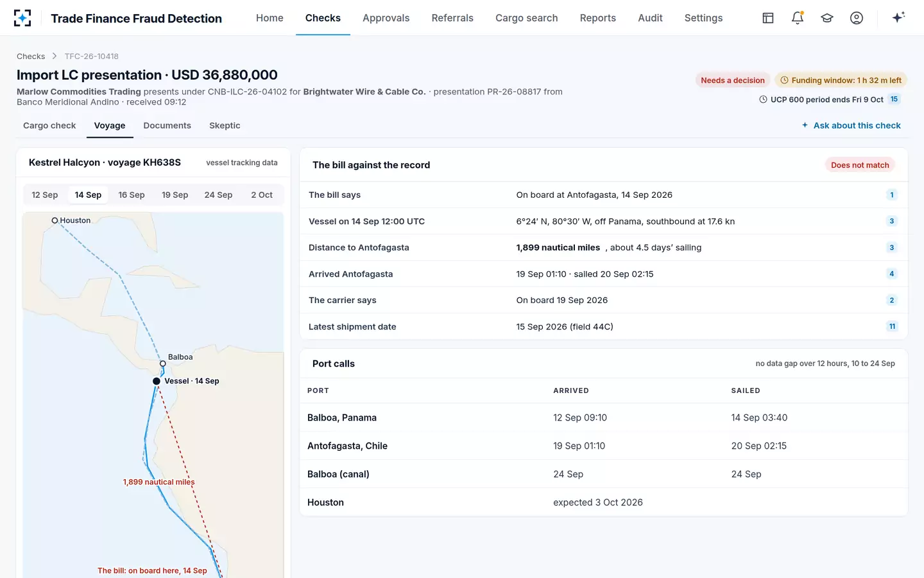Select the 19 Sep date on the voyage map
924x578 pixels.
pos(175,195)
